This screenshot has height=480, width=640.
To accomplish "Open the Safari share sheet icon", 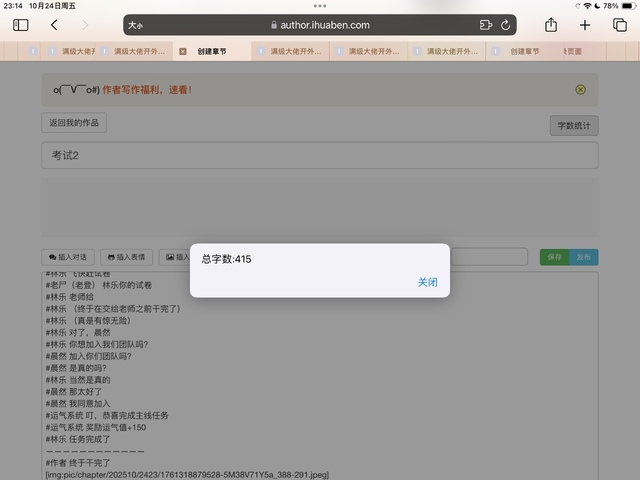I will pyautogui.click(x=550, y=25).
